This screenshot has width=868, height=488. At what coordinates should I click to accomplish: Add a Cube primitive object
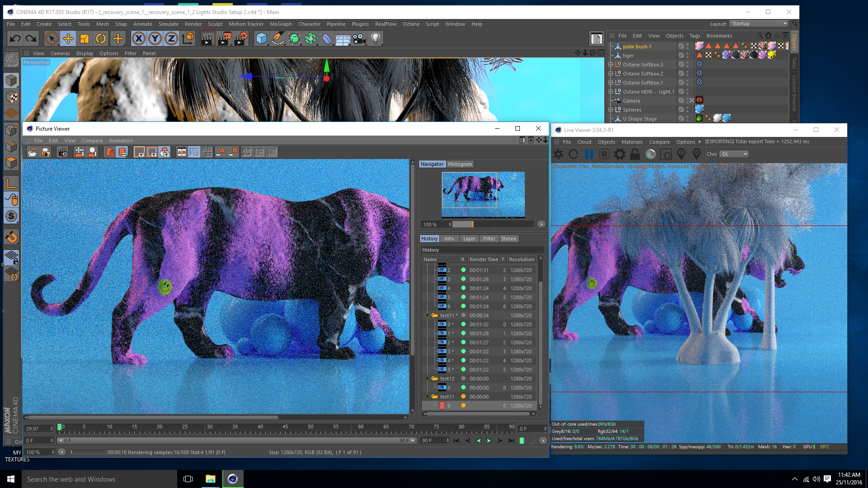point(261,39)
